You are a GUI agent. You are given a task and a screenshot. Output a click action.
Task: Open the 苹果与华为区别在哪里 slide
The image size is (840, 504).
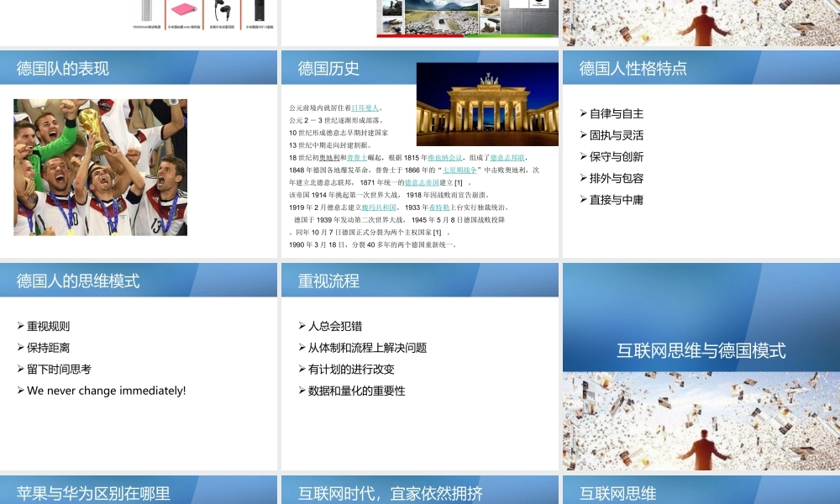coord(139,490)
